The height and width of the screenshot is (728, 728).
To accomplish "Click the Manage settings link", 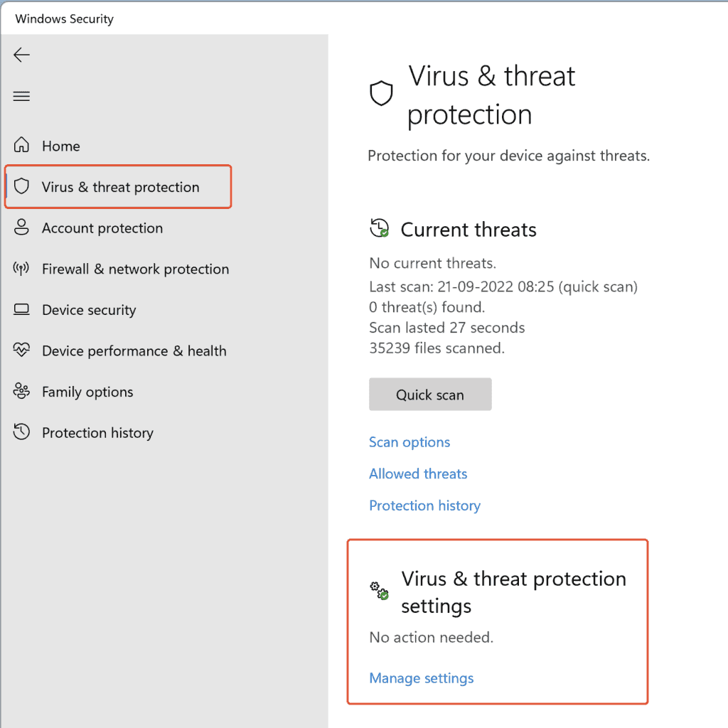I will (x=421, y=678).
